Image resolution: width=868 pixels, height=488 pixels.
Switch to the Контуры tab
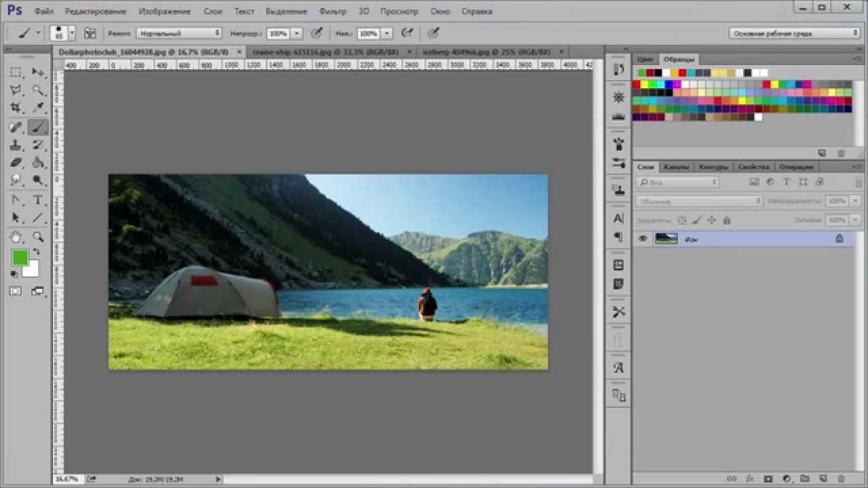click(x=713, y=167)
